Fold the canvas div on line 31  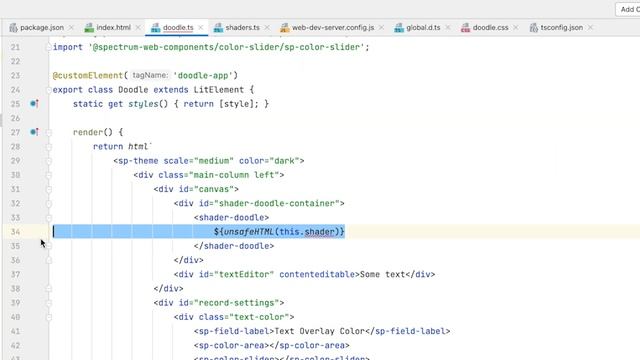pyautogui.click(x=49, y=189)
